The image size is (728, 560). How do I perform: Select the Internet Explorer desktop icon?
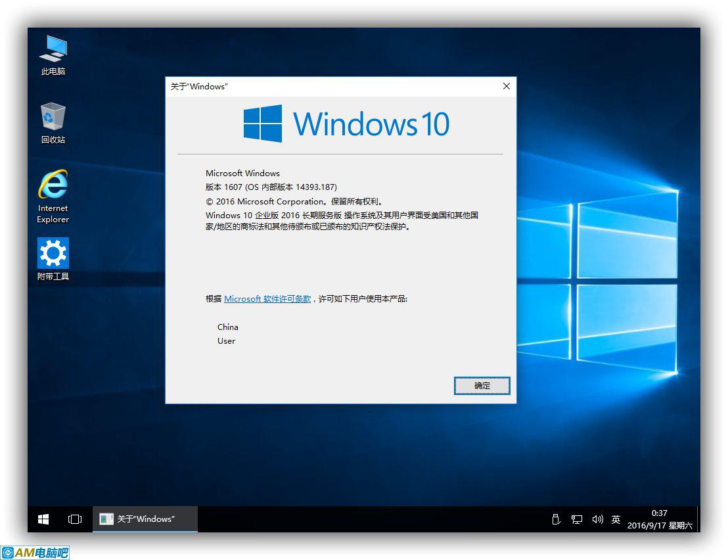(53, 197)
